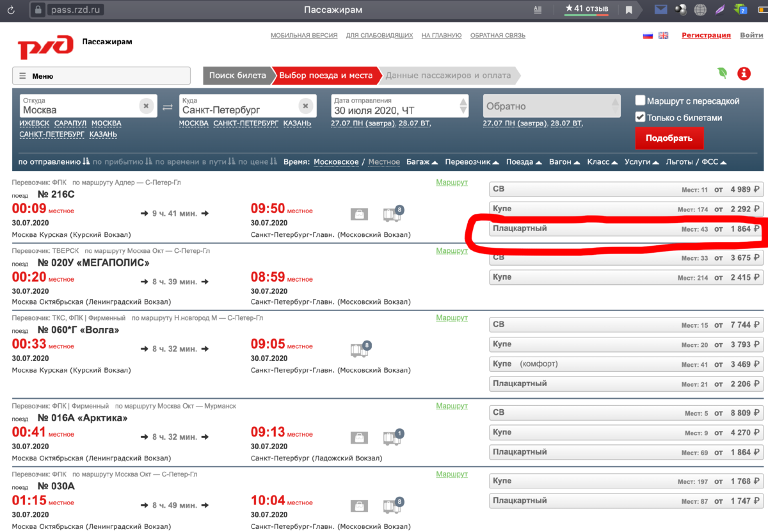
Task: Expand the Вагон filter
Action: coord(564,162)
